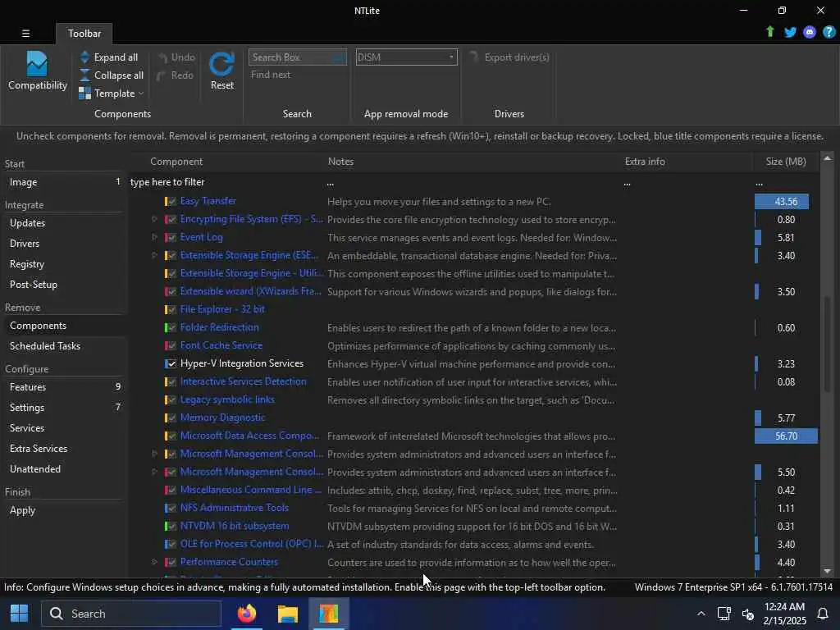Open the Discord link icon
The image size is (840, 630).
pyautogui.click(x=810, y=32)
